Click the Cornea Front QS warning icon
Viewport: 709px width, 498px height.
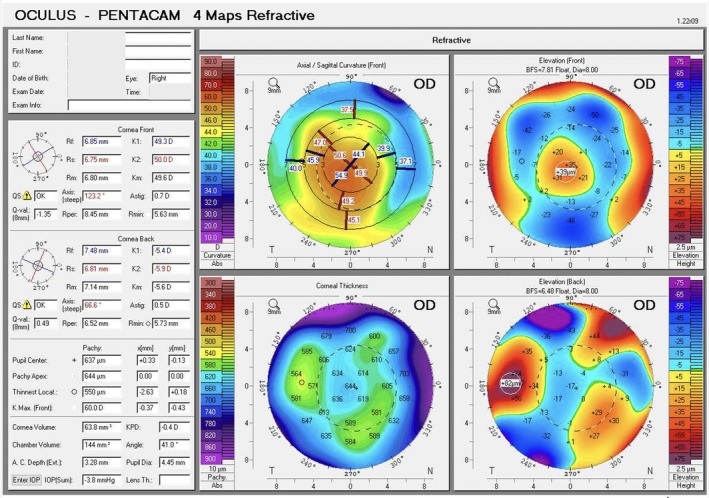click(x=27, y=196)
